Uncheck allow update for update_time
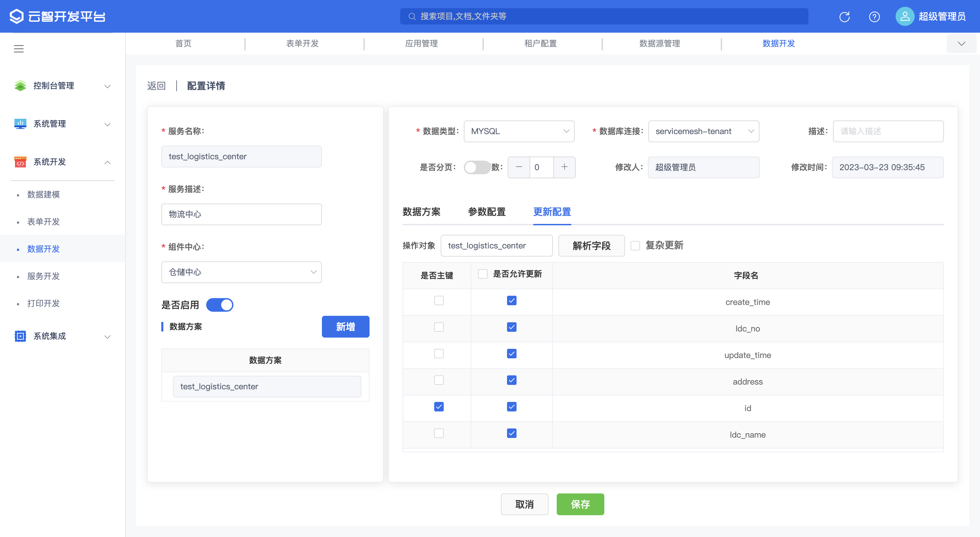 pyautogui.click(x=511, y=354)
